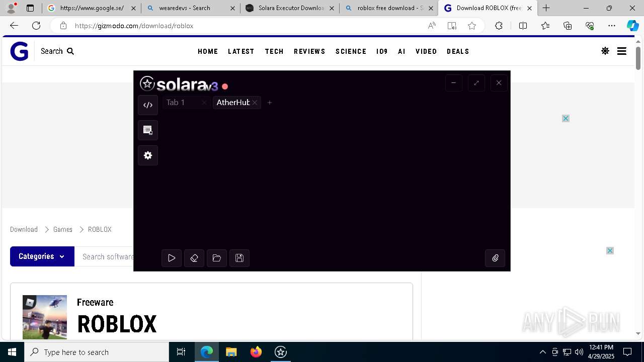Click the taskbar search box
The height and width of the screenshot is (362, 644).
pos(97,352)
